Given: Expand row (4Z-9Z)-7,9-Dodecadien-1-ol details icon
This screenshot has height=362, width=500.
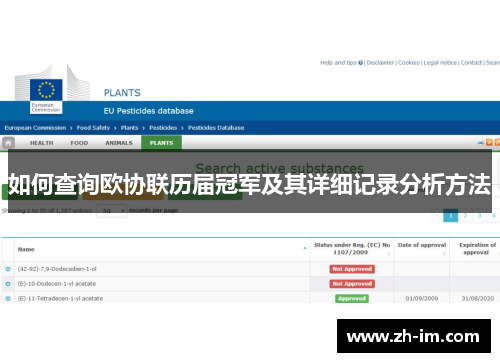Looking at the screenshot, I should pos(8,269).
